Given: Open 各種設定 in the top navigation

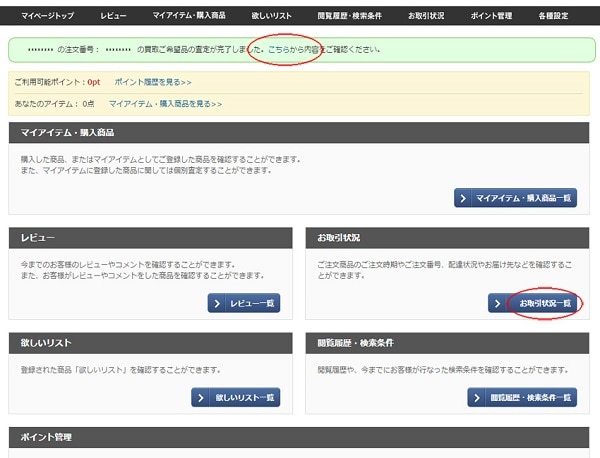Looking at the screenshot, I should point(553,16).
